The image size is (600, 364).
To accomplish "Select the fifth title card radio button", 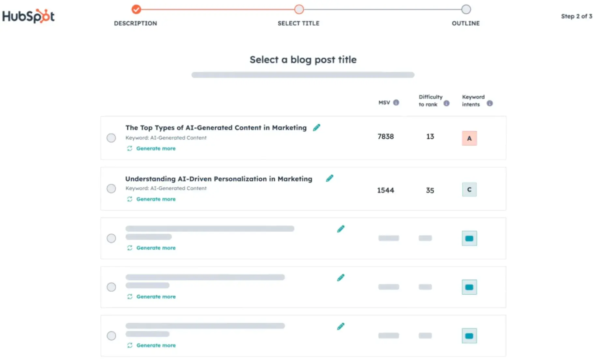I will (x=111, y=336).
